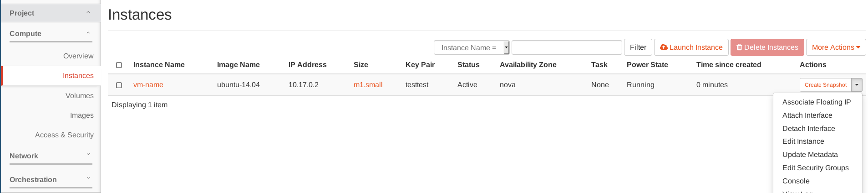Image resolution: width=868 pixels, height=193 pixels.
Task: Click the Filter button
Action: [638, 47]
